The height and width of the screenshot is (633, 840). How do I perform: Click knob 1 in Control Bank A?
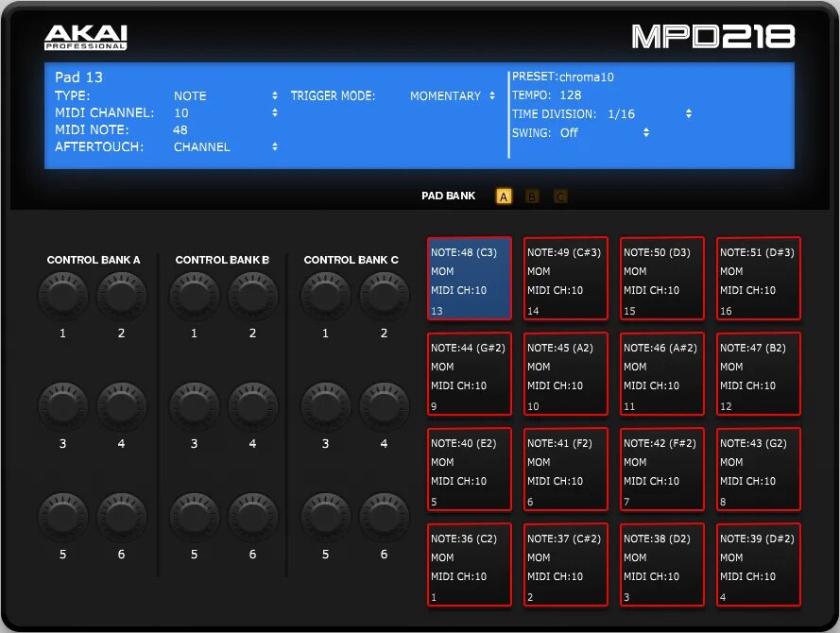point(63,296)
